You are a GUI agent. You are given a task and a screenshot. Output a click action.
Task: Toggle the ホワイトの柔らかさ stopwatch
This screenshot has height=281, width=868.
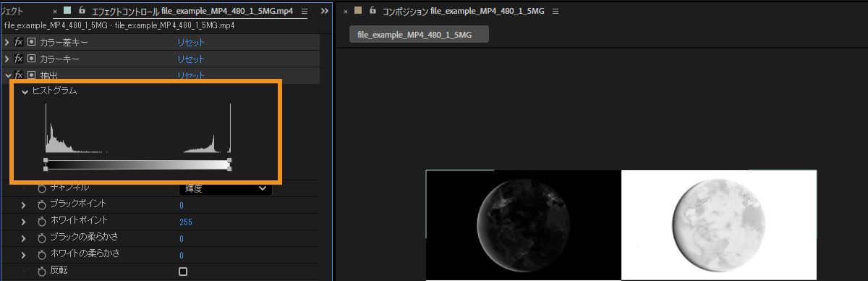(x=41, y=255)
